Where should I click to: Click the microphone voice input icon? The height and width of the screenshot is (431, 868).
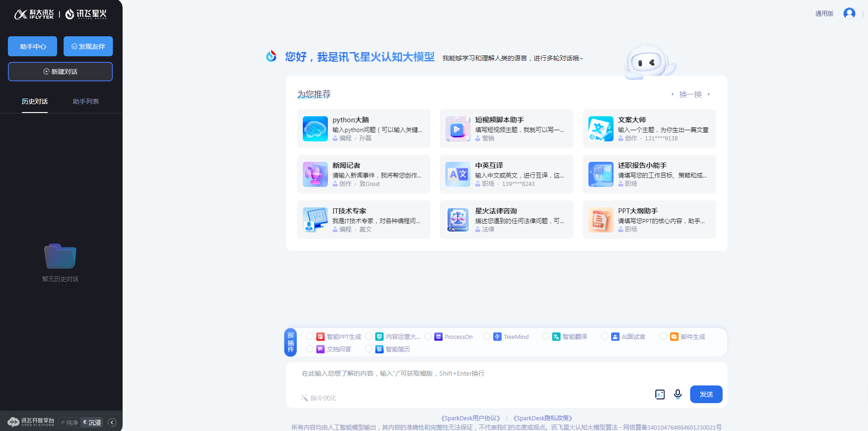pos(678,394)
